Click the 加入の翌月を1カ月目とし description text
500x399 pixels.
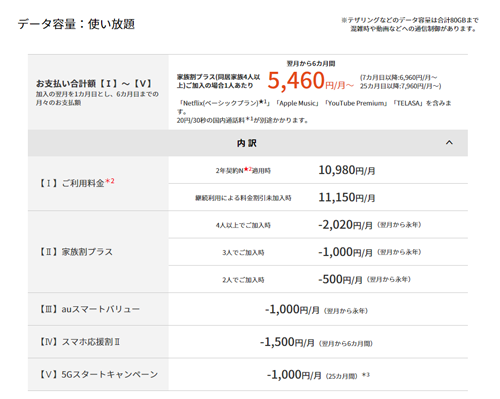click(97, 98)
